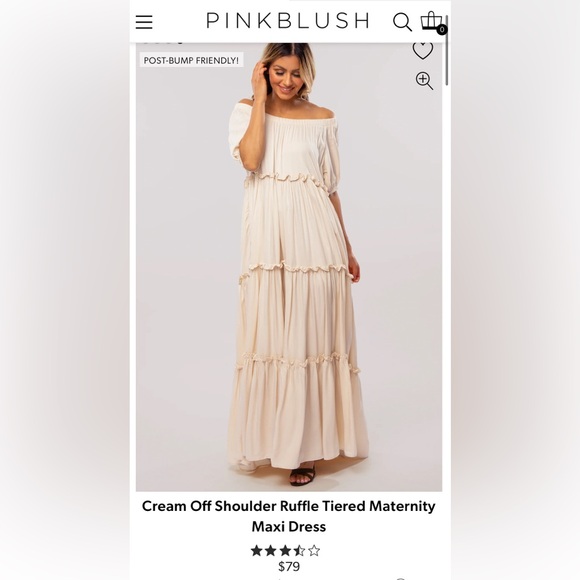
Task: Open site search via magnifier icon
Action: click(x=402, y=22)
